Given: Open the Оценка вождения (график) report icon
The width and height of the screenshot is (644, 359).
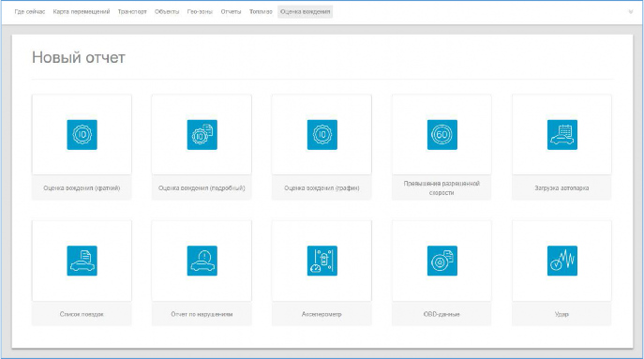Looking at the screenshot, I should pyautogui.click(x=322, y=135).
